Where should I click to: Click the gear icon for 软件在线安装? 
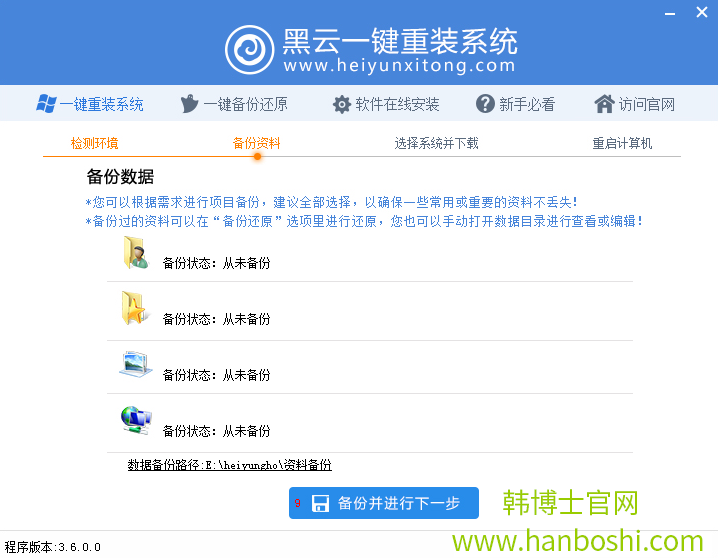click(x=342, y=104)
